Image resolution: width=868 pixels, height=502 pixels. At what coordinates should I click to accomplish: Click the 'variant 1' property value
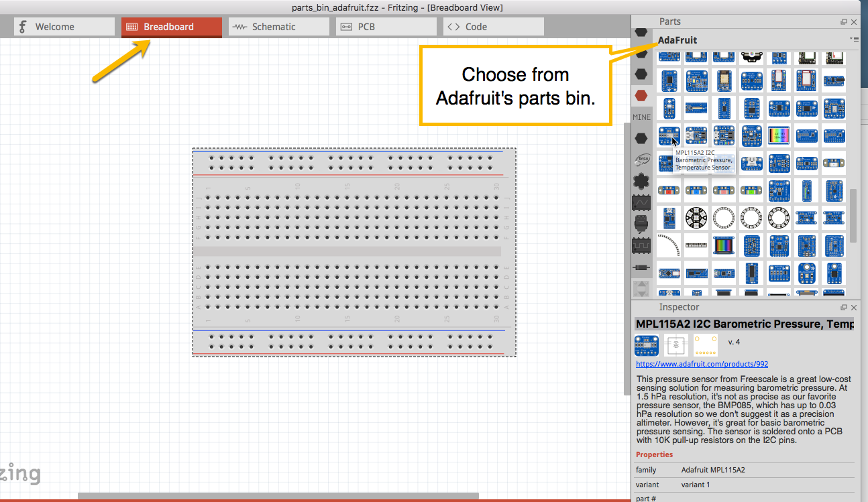click(695, 485)
